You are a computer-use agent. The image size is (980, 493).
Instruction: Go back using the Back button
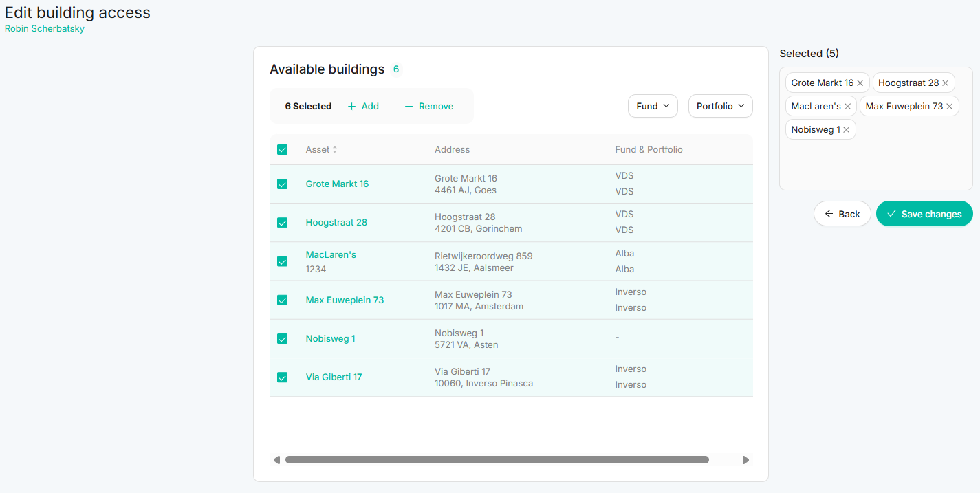point(842,214)
